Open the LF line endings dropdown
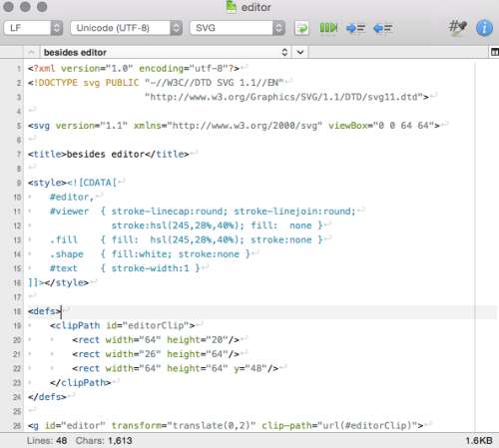This screenshot has width=499, height=448. click(x=33, y=28)
